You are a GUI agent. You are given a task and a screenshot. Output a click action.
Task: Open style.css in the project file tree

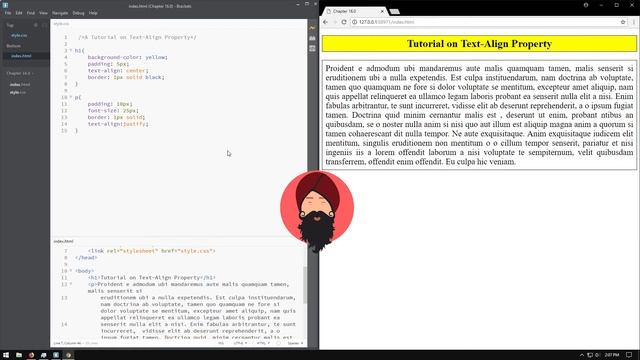pyautogui.click(x=18, y=93)
